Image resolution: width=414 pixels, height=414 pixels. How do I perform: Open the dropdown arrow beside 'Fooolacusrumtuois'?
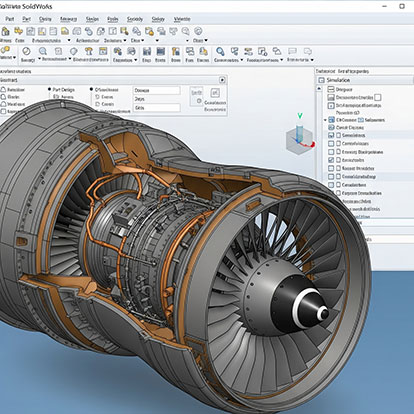pyautogui.click(x=282, y=60)
